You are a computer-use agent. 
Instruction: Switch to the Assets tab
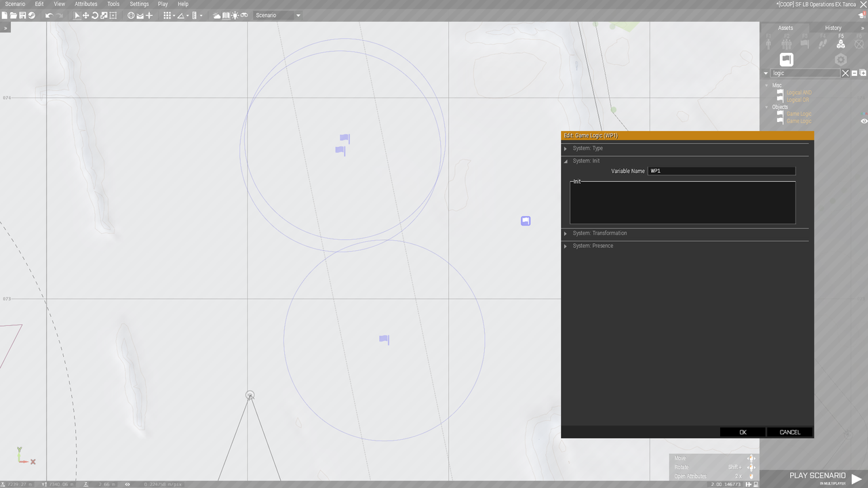pos(785,28)
